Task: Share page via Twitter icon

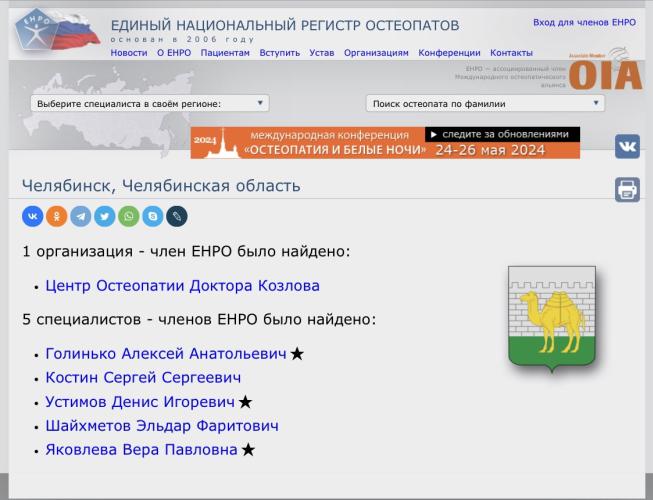Action: (x=105, y=216)
